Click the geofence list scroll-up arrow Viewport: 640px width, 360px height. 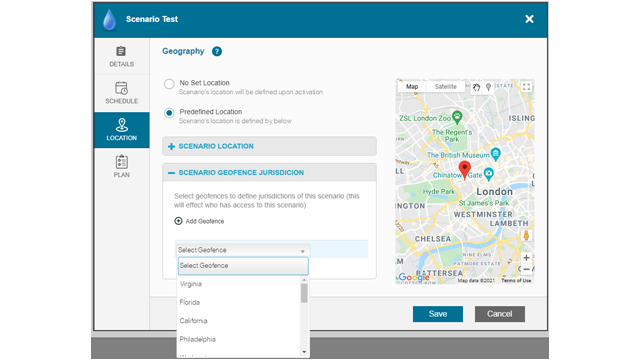coord(304,280)
